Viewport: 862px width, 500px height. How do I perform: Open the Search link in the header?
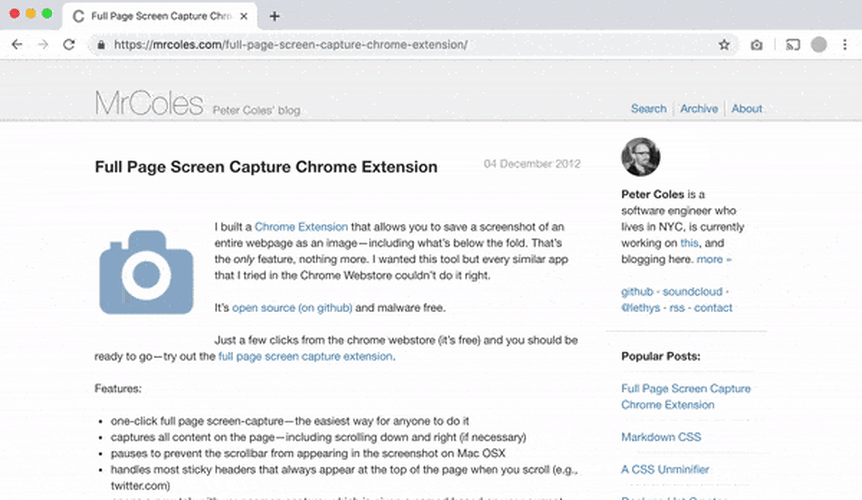click(x=649, y=109)
